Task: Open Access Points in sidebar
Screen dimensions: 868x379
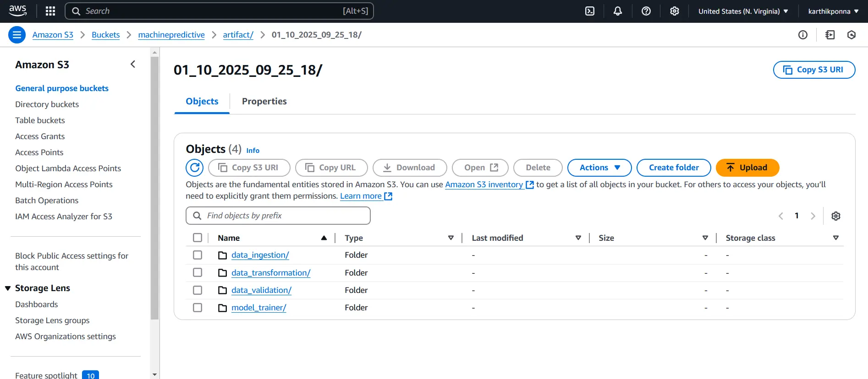Action: tap(39, 152)
